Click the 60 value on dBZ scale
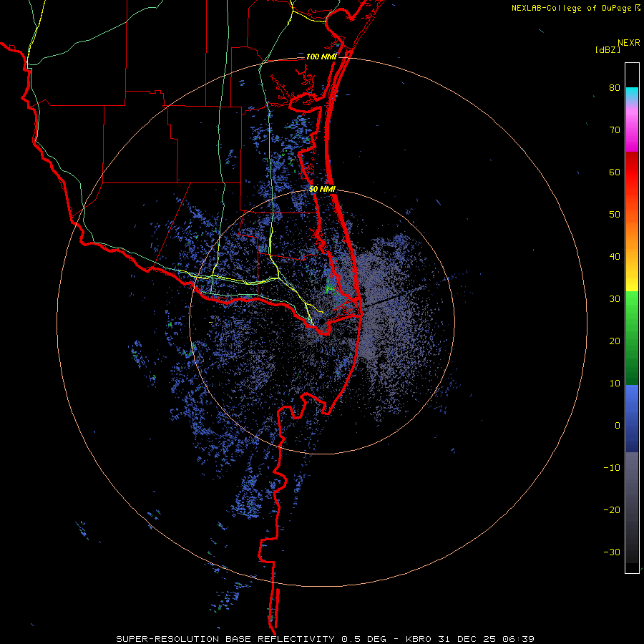Screen dimensions: 644x644 coord(615,172)
